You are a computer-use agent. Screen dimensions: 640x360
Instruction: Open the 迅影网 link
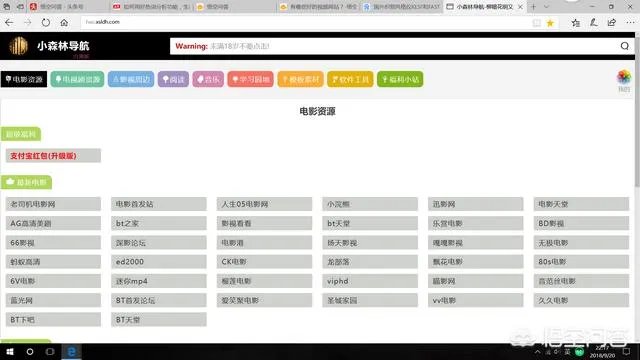coord(476,204)
